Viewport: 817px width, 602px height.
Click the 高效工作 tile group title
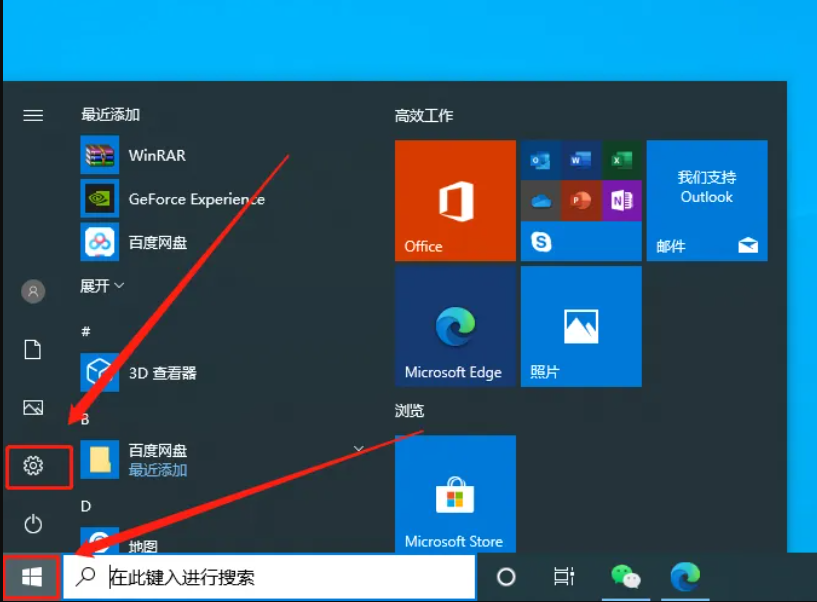(x=424, y=115)
